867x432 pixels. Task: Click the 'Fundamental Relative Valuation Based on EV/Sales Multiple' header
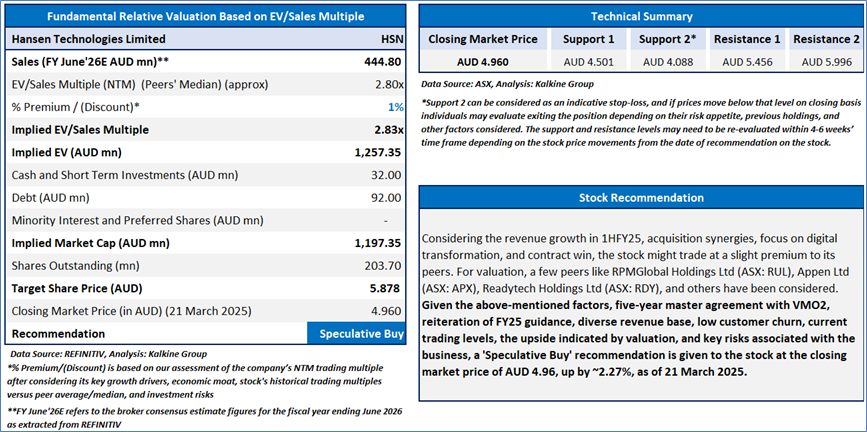point(206,16)
